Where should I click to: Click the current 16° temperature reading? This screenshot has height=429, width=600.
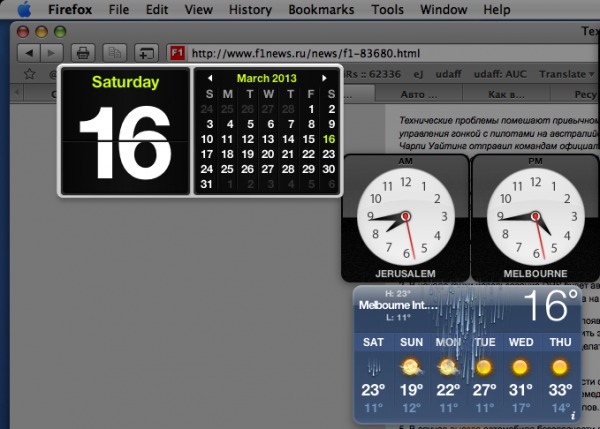[550, 306]
